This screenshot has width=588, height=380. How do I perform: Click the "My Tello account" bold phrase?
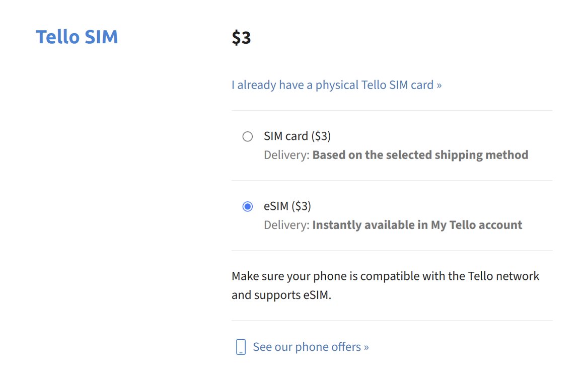pos(476,225)
